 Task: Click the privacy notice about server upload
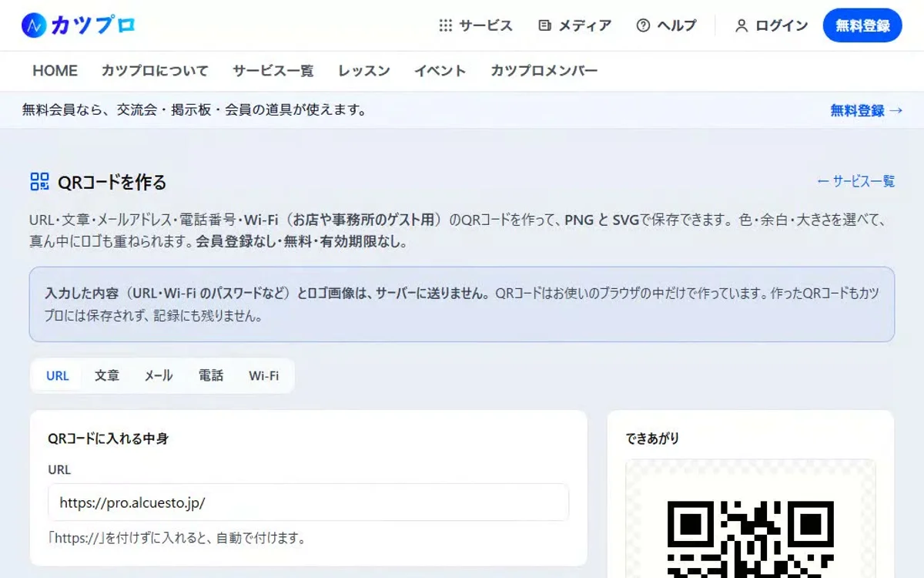[462, 304]
